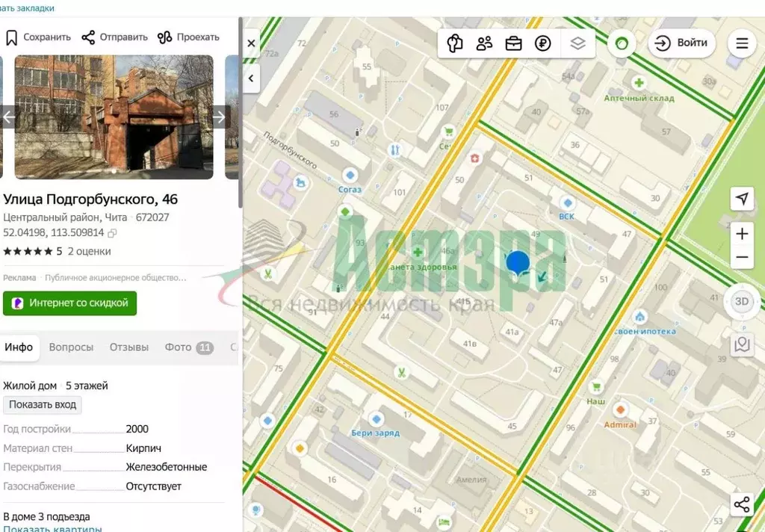Locate me with the navigation arrow icon

pyautogui.click(x=742, y=199)
